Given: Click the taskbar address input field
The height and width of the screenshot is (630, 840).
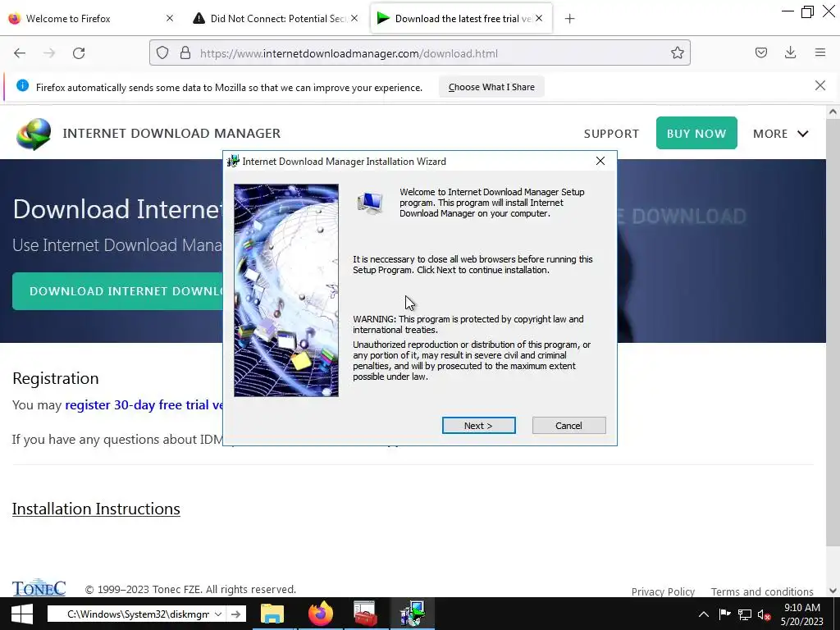Looking at the screenshot, I should coord(137,614).
